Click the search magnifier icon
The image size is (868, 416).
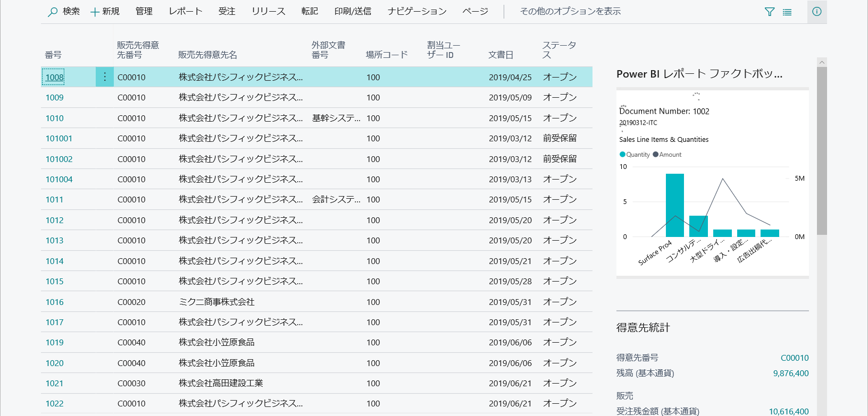coord(53,12)
